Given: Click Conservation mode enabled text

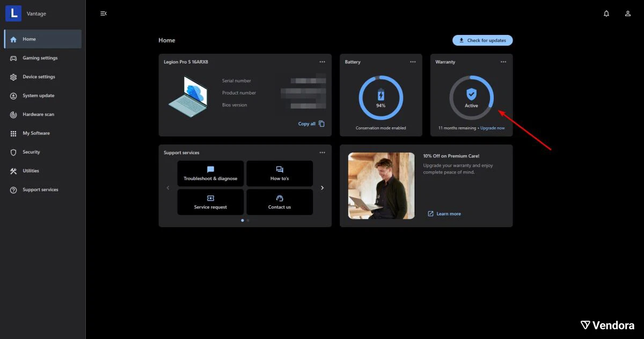Looking at the screenshot, I should (381, 128).
